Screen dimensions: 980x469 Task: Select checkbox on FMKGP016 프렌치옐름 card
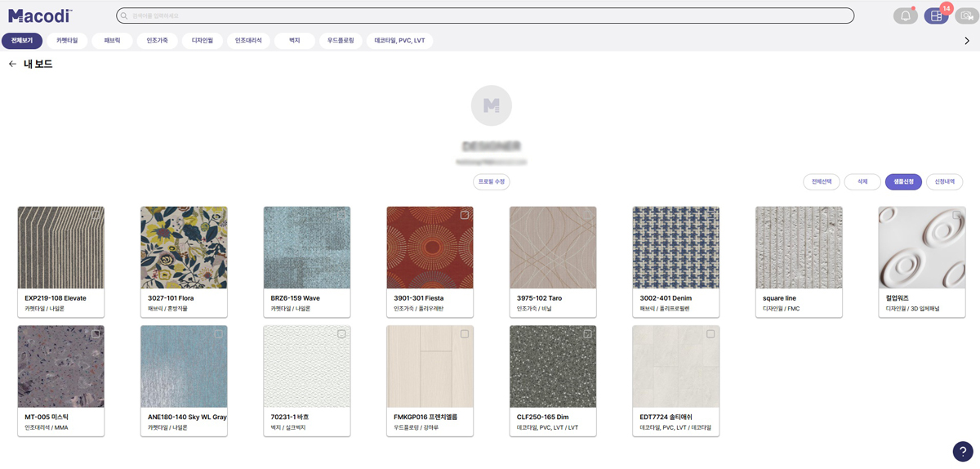coord(465,334)
